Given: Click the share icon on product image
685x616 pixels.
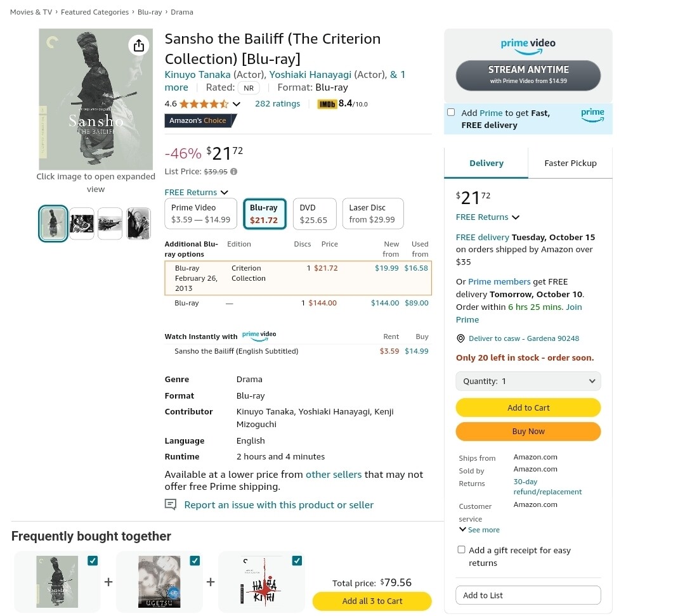Looking at the screenshot, I should point(139,45).
